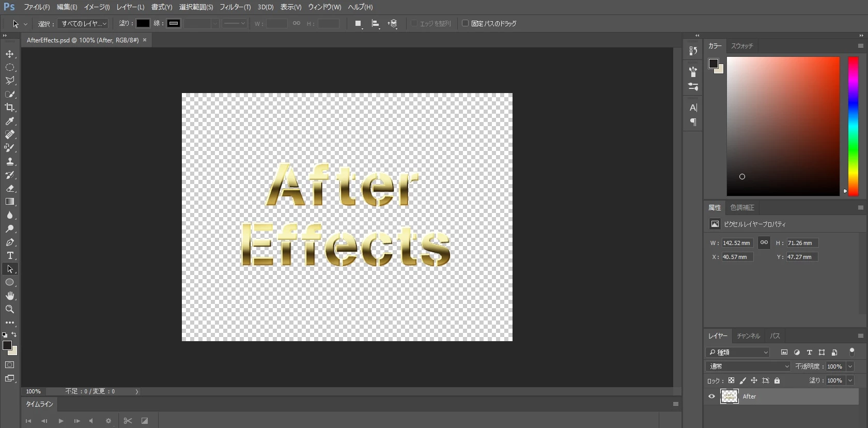This screenshot has height=428, width=868.
Task: Select the Zoom magnifier tool
Action: 10,309
